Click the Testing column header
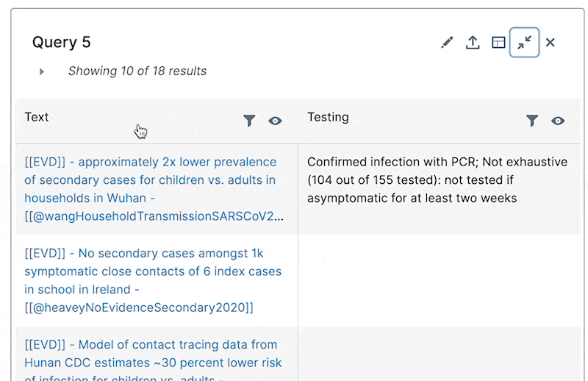588x381 pixels. pyautogui.click(x=328, y=117)
